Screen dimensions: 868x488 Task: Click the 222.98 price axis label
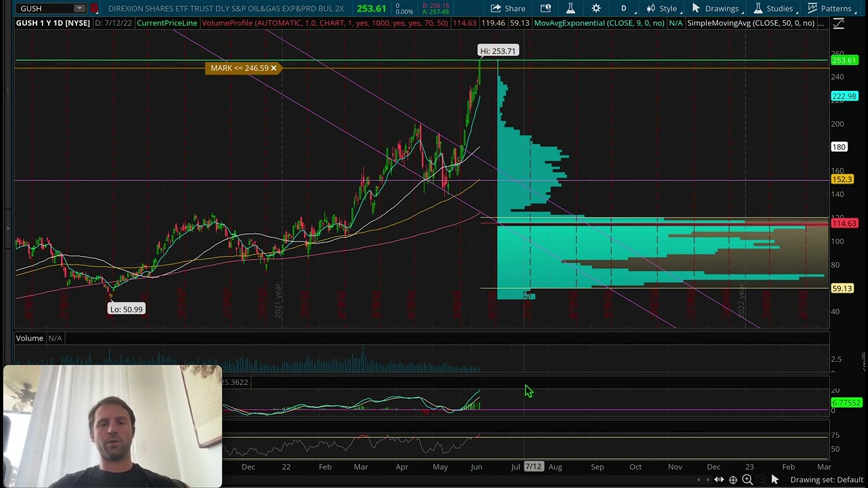844,96
